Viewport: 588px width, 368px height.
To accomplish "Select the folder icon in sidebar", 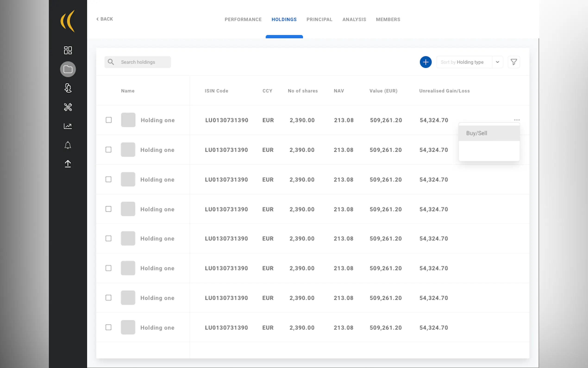I will click(68, 69).
